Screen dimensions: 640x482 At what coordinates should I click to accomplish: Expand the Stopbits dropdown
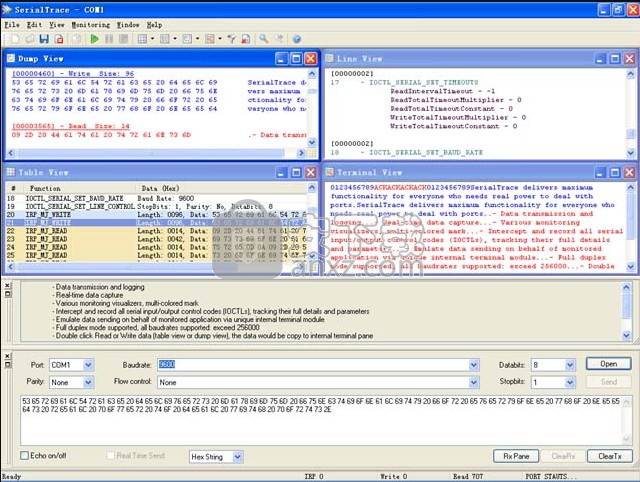coord(570,382)
